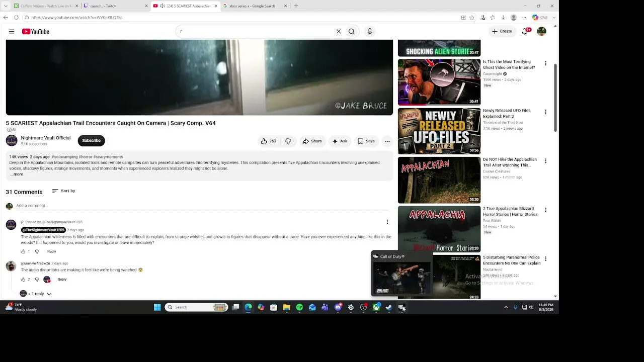
Task: Open File Explorer from the taskbar
Action: click(x=286, y=307)
